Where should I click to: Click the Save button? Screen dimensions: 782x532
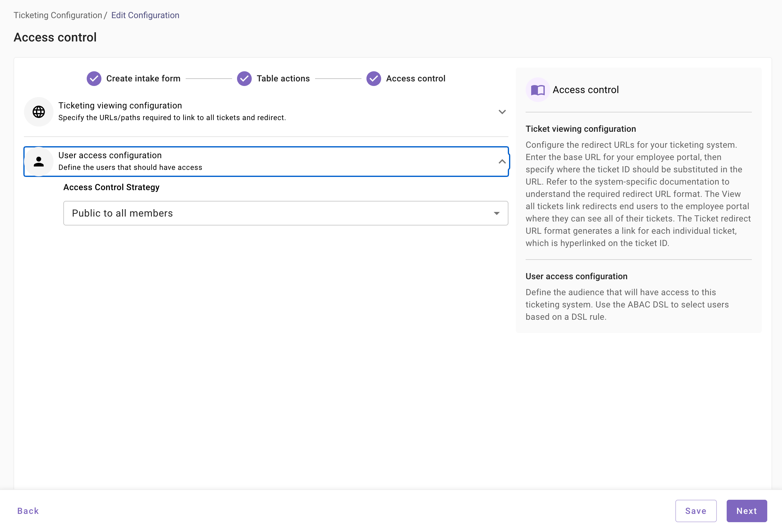696,511
